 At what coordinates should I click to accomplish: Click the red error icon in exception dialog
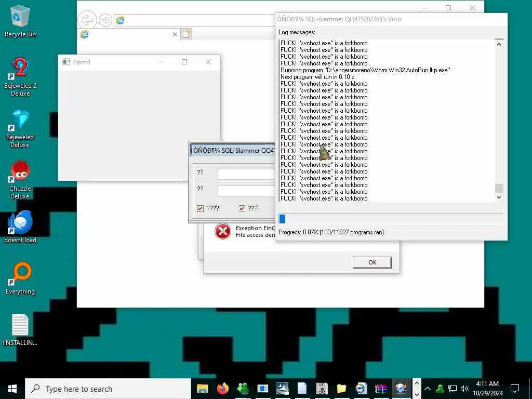coord(222,231)
